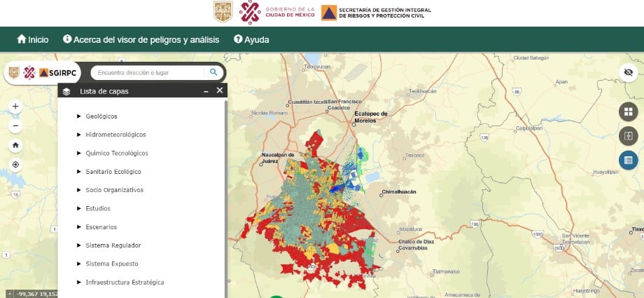Expand the Hidrometeorológicos layer group arrow

point(79,135)
